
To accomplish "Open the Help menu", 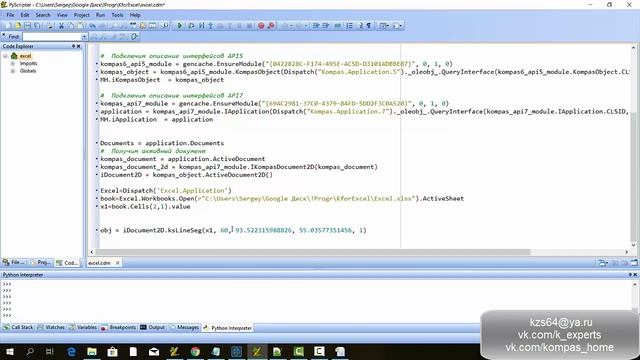I will tap(135, 15).
